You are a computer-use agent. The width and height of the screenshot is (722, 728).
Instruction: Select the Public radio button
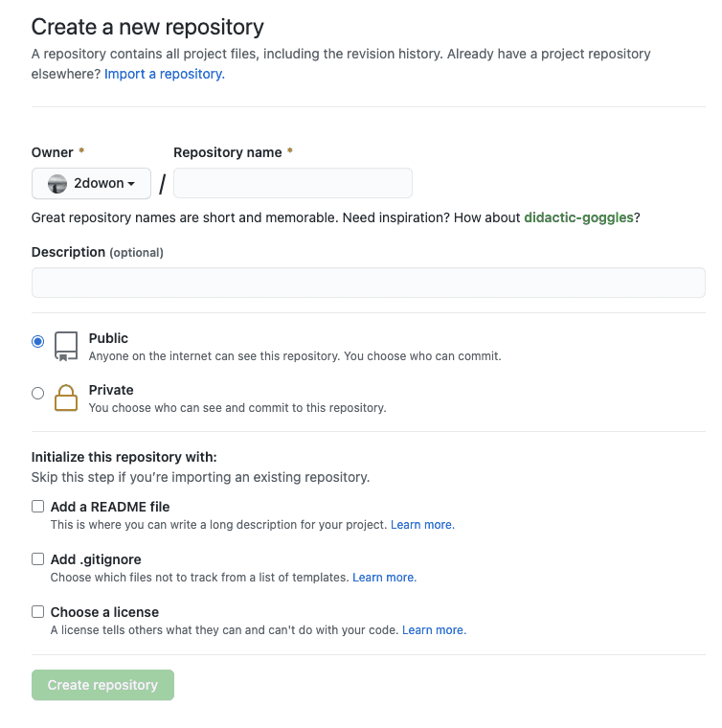(38, 341)
